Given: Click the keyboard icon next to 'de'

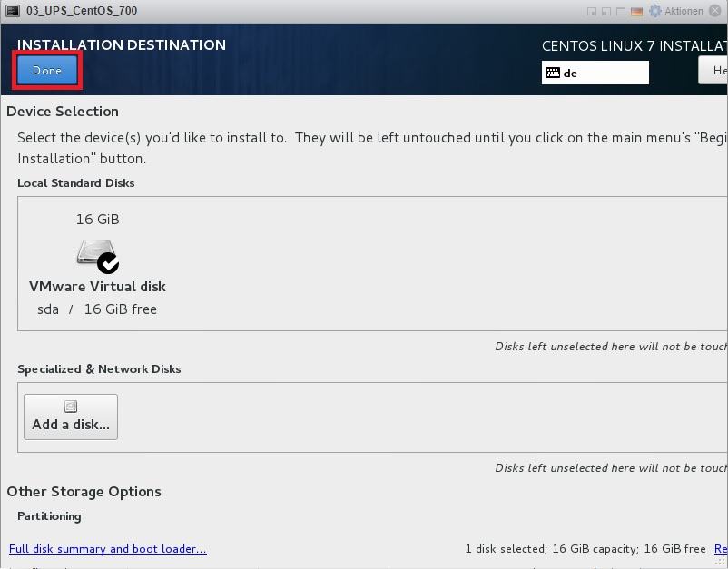Looking at the screenshot, I should pyautogui.click(x=553, y=73).
